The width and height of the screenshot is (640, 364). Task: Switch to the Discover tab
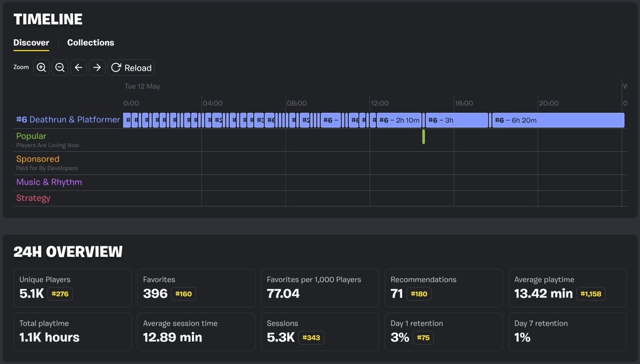pos(31,43)
